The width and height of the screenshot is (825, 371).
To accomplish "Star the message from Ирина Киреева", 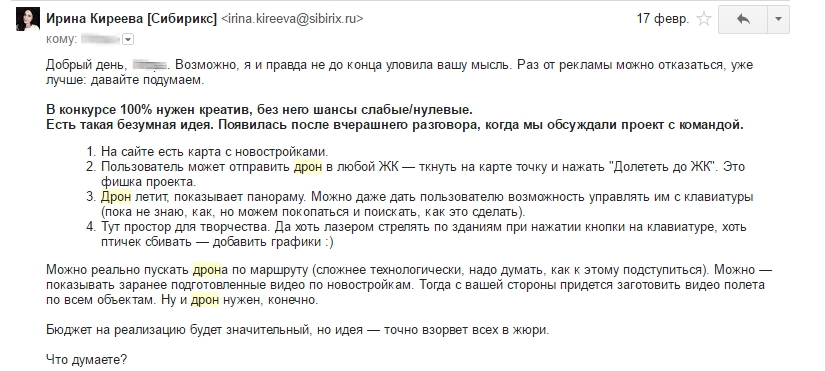I will (703, 19).
